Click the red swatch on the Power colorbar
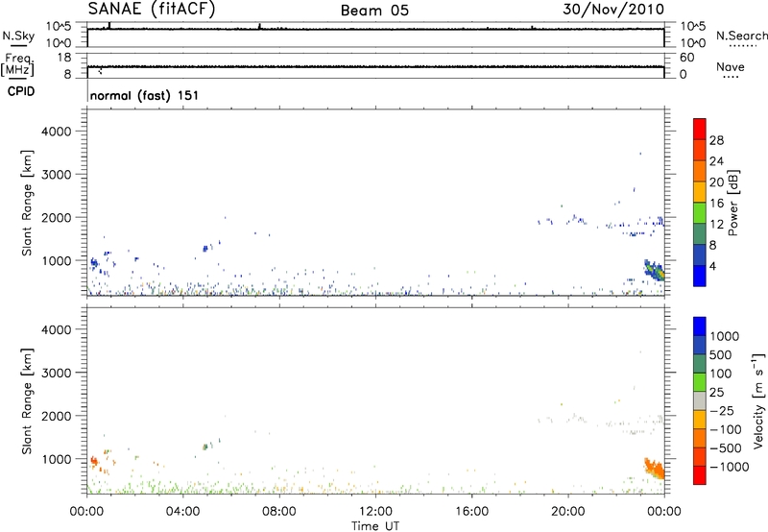The height and width of the screenshot is (532, 768). pos(700,129)
